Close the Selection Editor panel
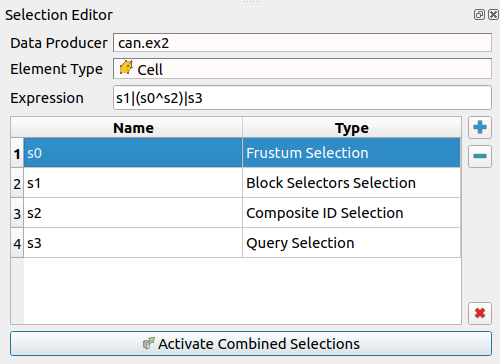The width and height of the screenshot is (500, 364). pyautogui.click(x=493, y=15)
